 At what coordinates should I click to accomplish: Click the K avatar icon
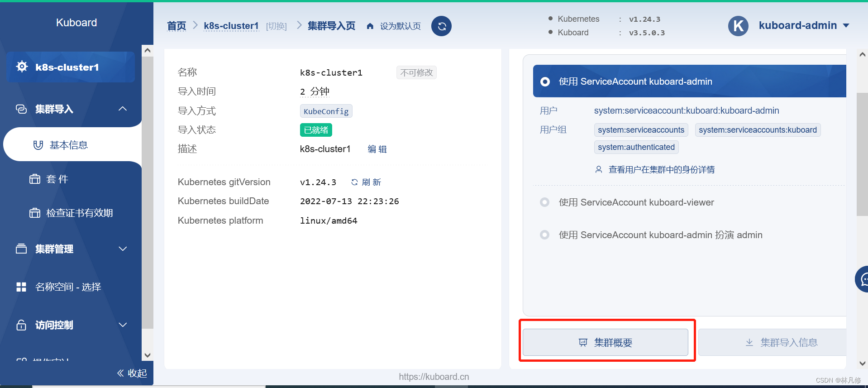(x=738, y=26)
